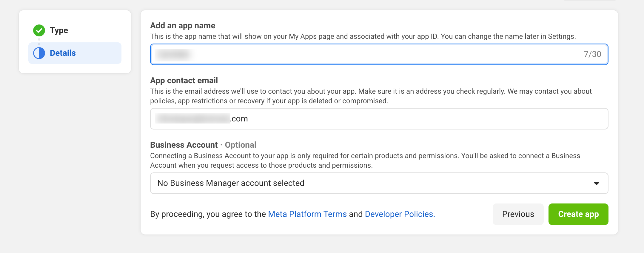Click the half-filled circle icon beside Details
Screen dimensions: 644x253
[x=39, y=53]
